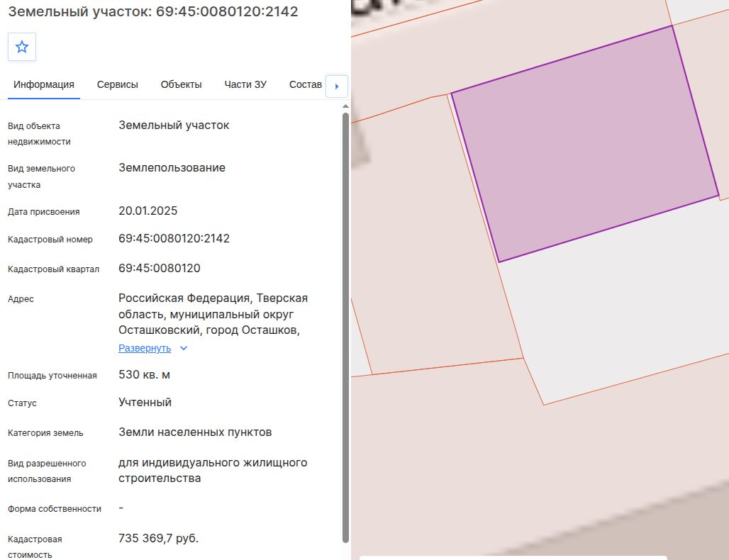Click the area value 530 кв. м
This screenshot has width=729, height=560.
[144, 374]
